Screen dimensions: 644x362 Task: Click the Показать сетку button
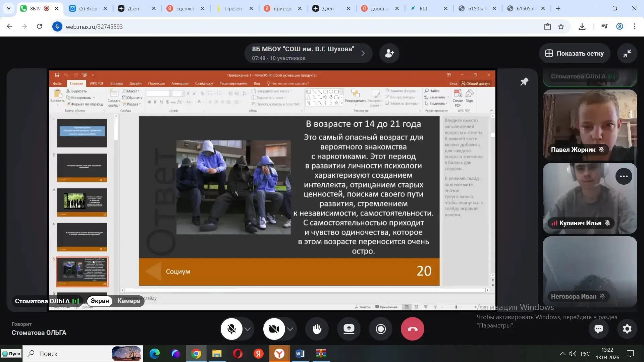tap(574, 53)
